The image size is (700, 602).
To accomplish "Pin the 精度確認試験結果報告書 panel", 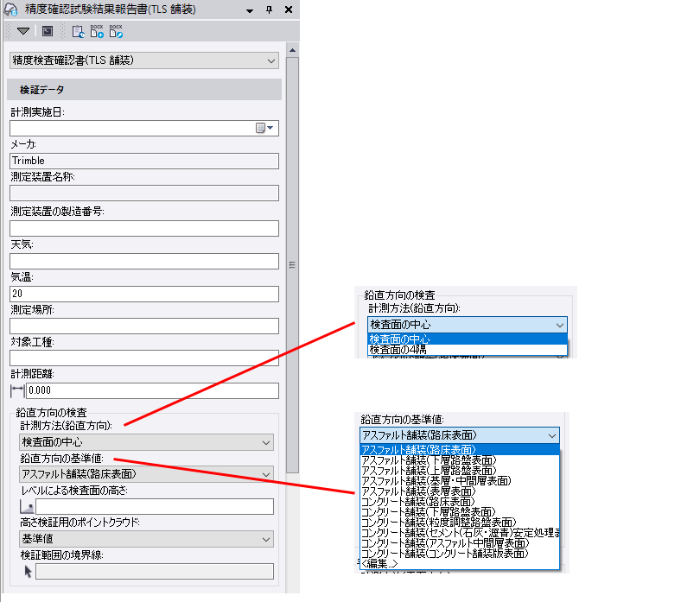I will pyautogui.click(x=269, y=9).
